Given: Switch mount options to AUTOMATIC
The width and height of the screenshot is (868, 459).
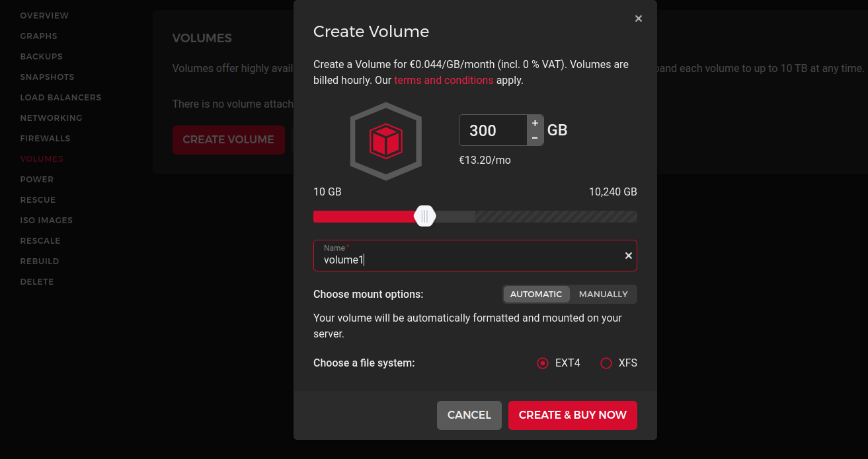Looking at the screenshot, I should click(x=536, y=294).
